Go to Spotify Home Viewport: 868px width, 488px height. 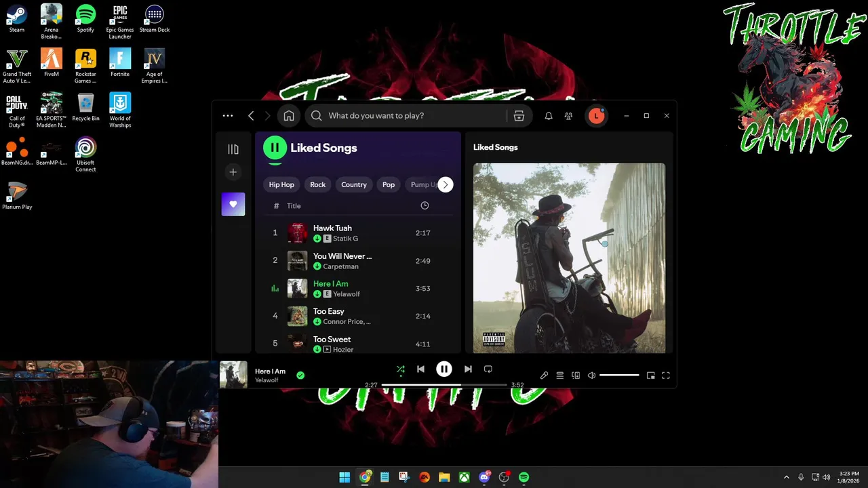click(289, 116)
